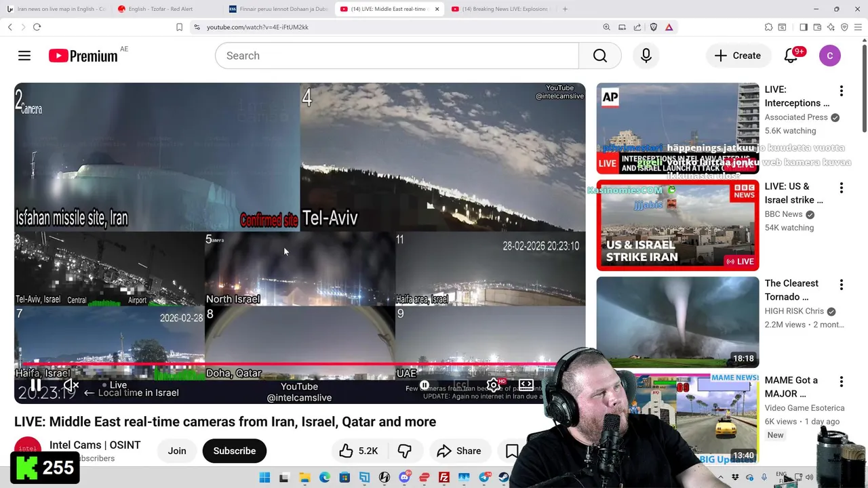Focus the YouTube search field
868x488 pixels.
pos(397,56)
